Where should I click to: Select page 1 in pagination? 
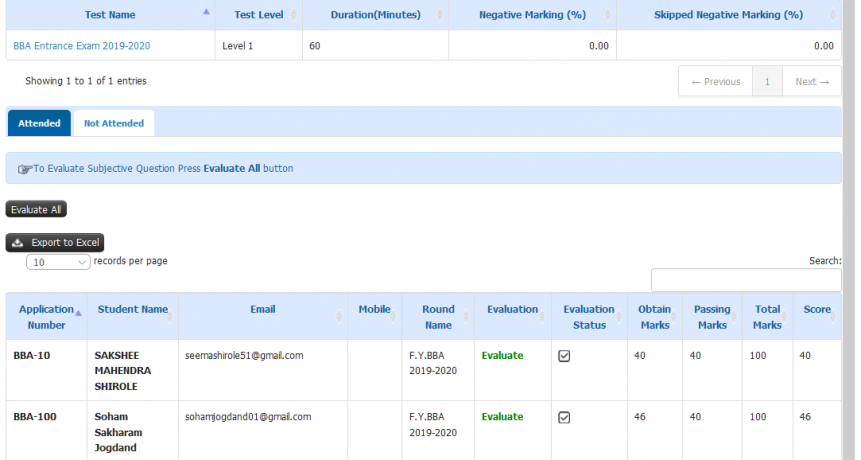[767, 81]
